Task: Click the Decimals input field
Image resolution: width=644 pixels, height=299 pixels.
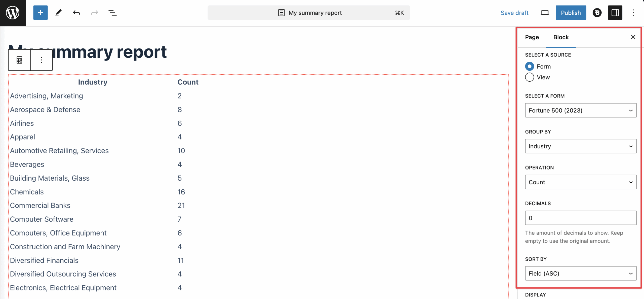Action: [x=581, y=218]
